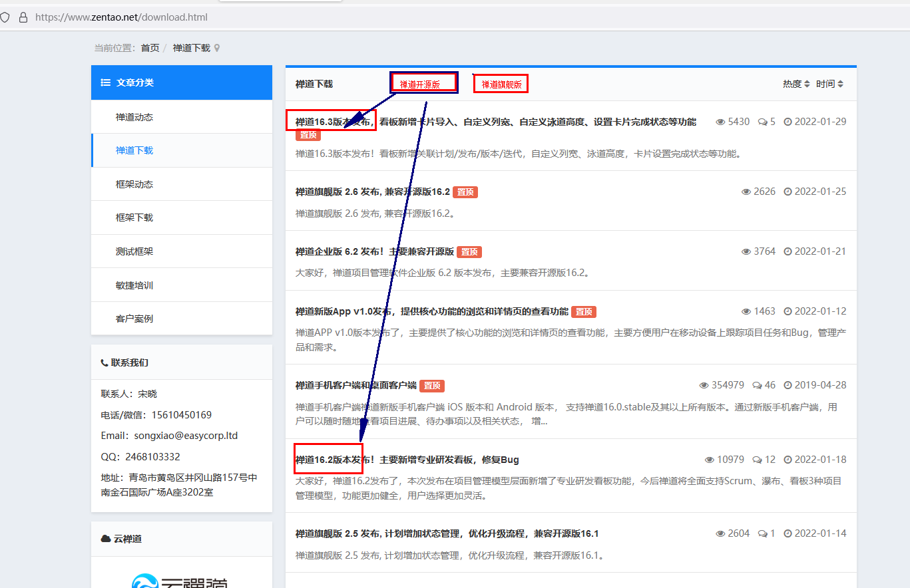Click the clock icon next to 2022-01-12
This screenshot has height=588, width=910.
click(x=788, y=311)
